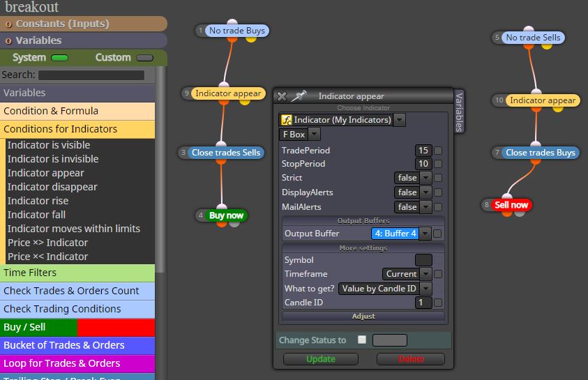The width and height of the screenshot is (588, 380).
Task: Click the pin icon in Indicator appear dialog
Action: tap(299, 96)
